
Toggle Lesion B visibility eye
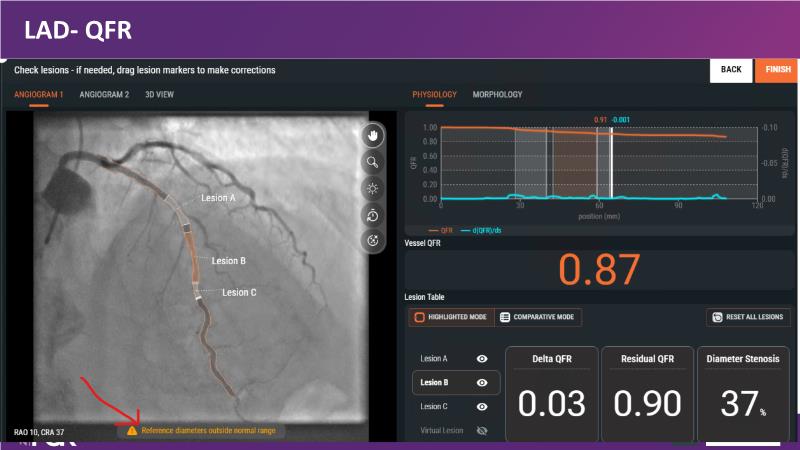pos(482,382)
